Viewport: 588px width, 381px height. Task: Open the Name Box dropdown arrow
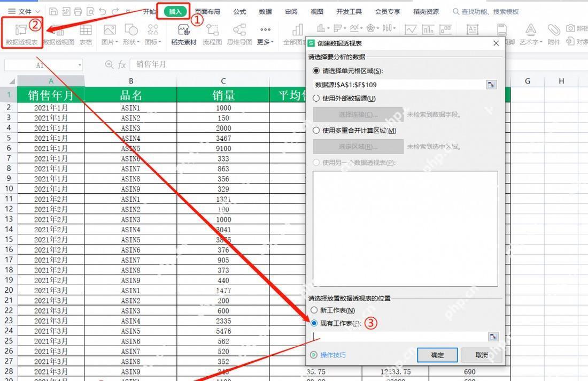point(80,65)
